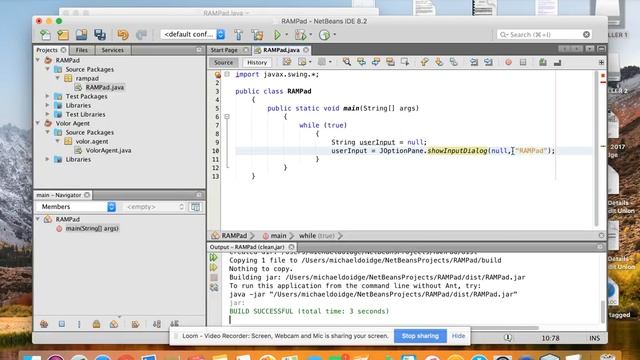Collapse the rampad package node
Viewport: 640px width, 360px height.
58,78
